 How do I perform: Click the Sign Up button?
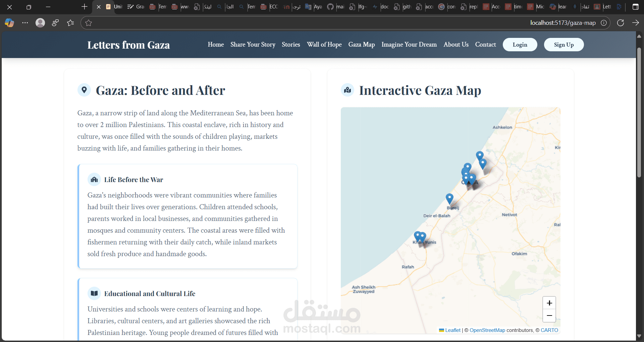564,45
